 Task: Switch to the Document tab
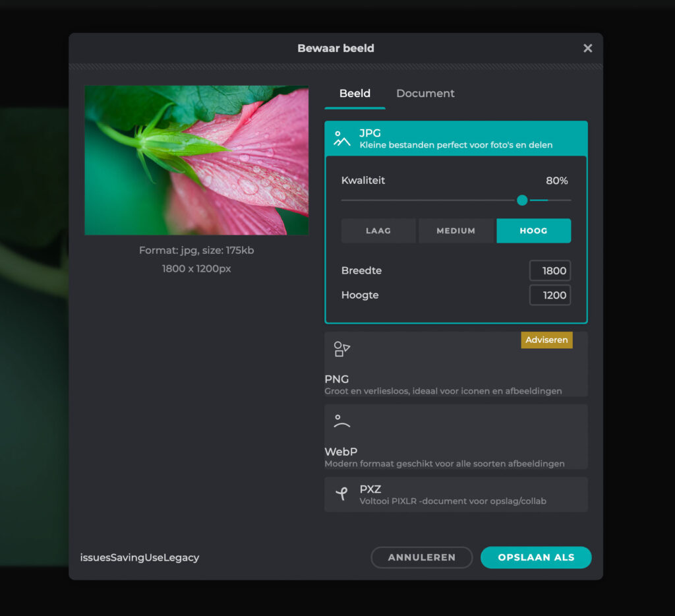tap(425, 94)
